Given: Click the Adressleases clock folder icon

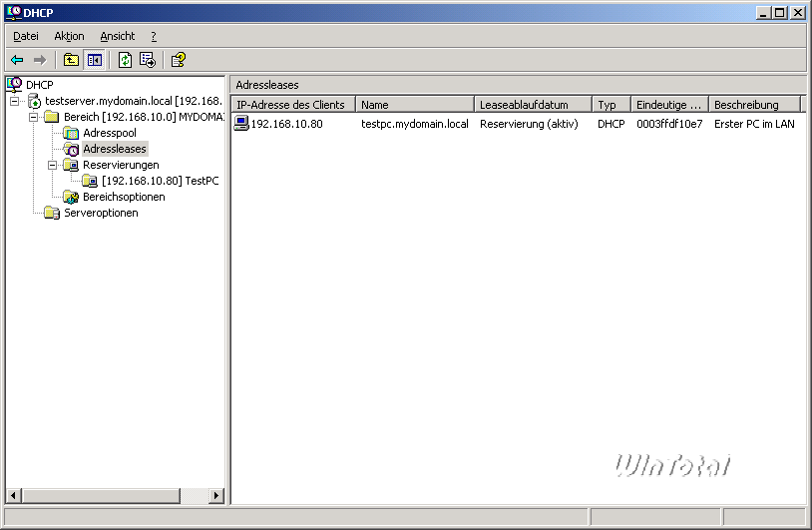Looking at the screenshot, I should [x=71, y=149].
